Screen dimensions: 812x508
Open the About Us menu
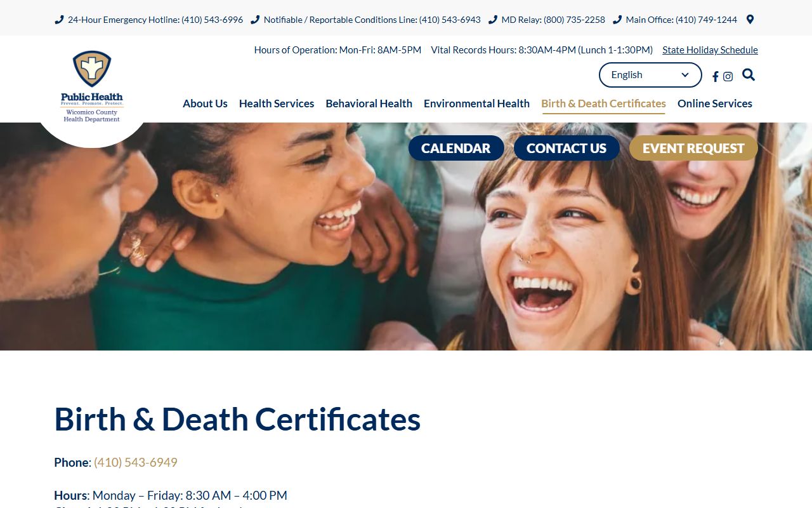tap(205, 104)
